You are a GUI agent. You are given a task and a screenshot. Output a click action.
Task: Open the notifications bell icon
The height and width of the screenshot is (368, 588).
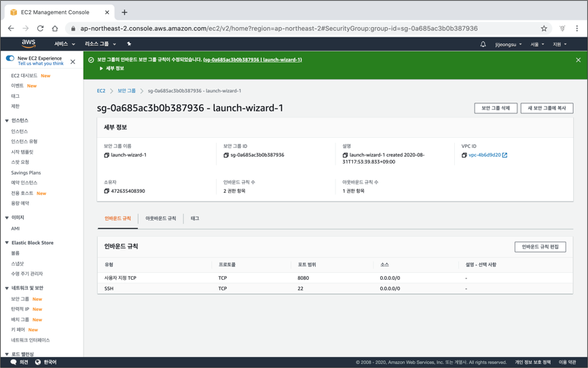483,44
